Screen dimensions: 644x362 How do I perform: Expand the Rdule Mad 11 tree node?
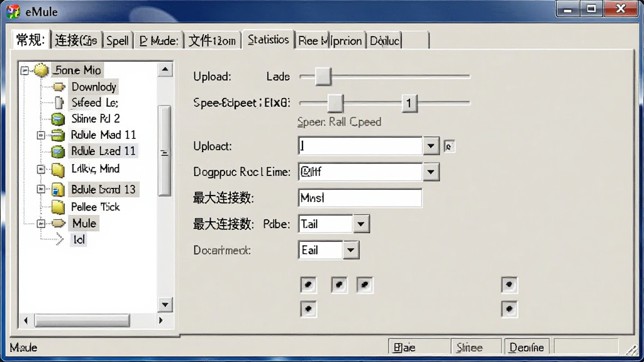pos(41,135)
